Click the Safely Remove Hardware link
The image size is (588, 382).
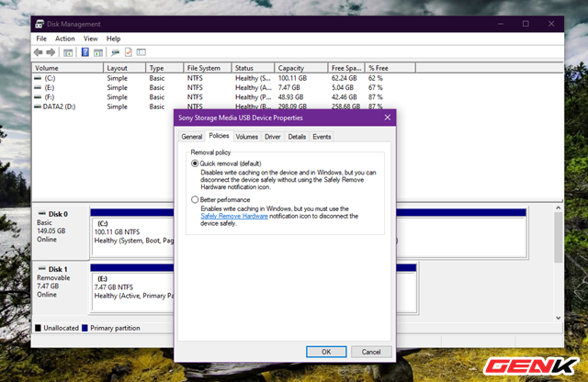[233, 217]
